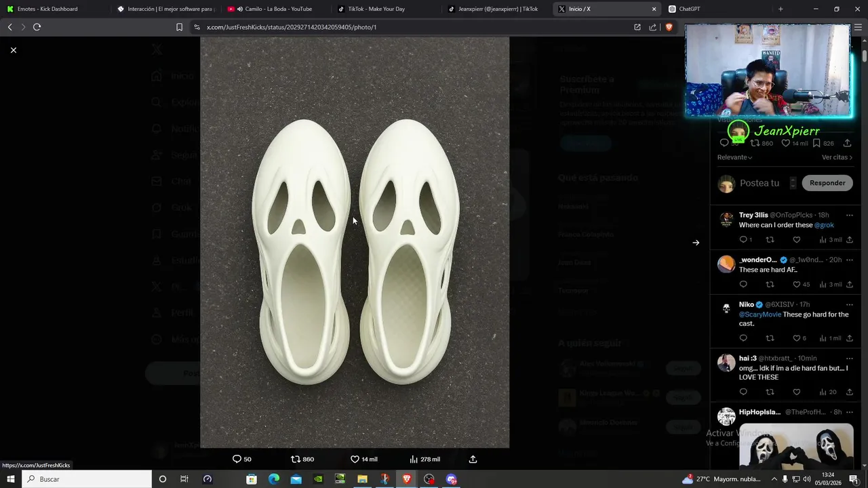
Task: Open the Trey 3llis username link
Action: pos(753,215)
